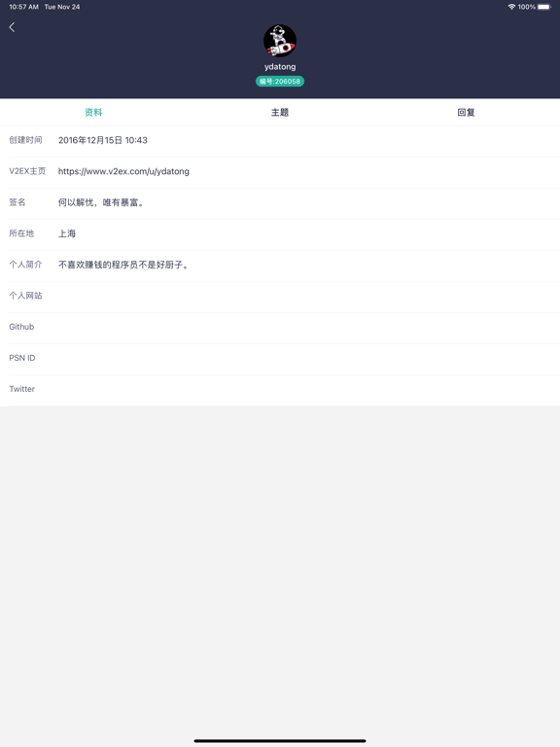Tap the location value 上海

67,233
